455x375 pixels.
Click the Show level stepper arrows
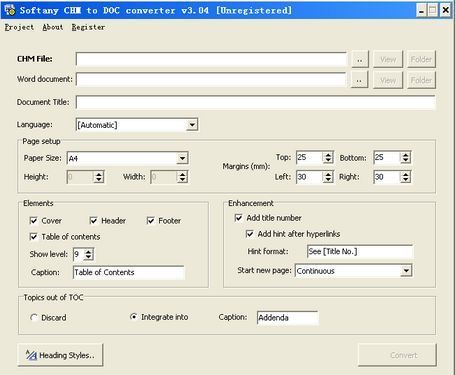tap(88, 254)
